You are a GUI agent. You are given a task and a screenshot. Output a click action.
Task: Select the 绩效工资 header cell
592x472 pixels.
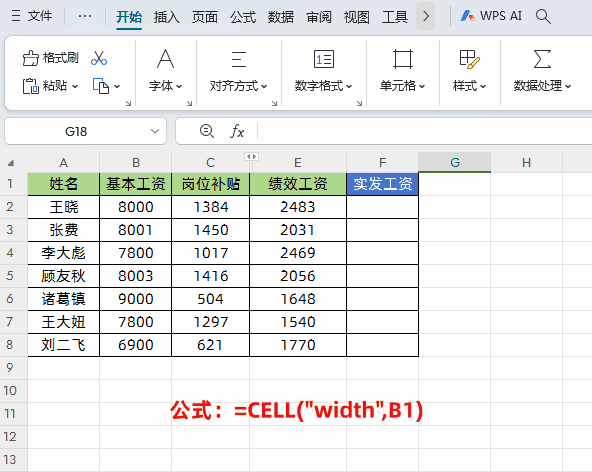pyautogui.click(x=298, y=184)
